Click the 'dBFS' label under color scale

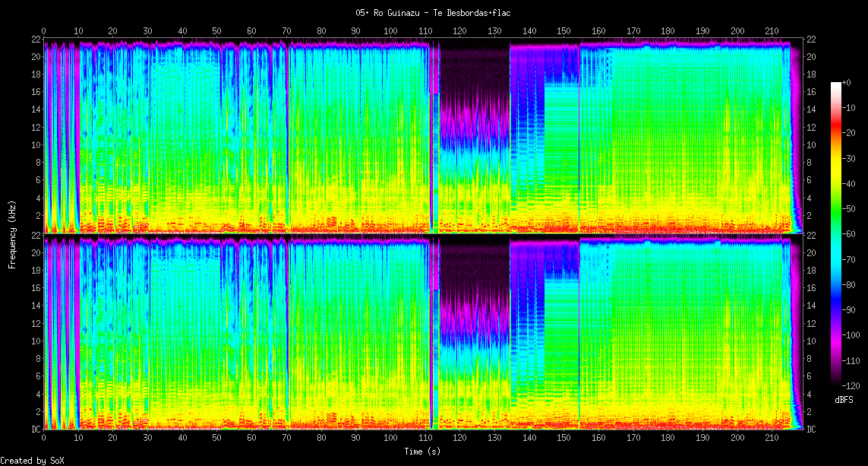[x=844, y=399]
